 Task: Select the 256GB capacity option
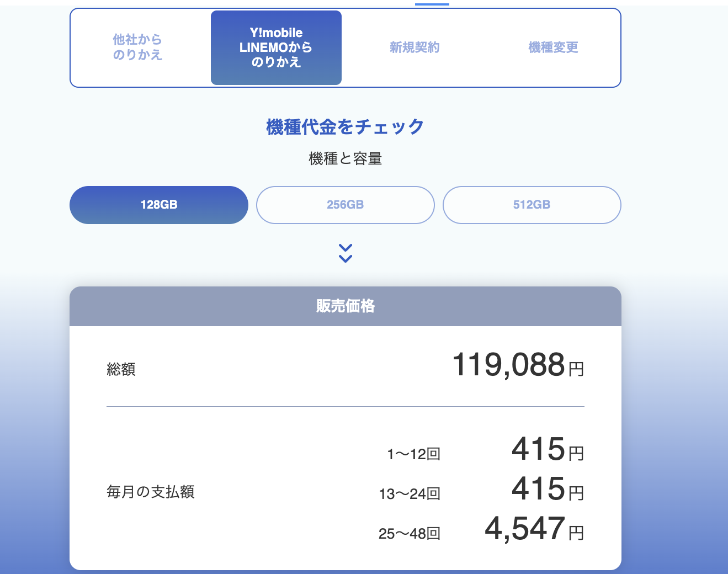(x=346, y=205)
